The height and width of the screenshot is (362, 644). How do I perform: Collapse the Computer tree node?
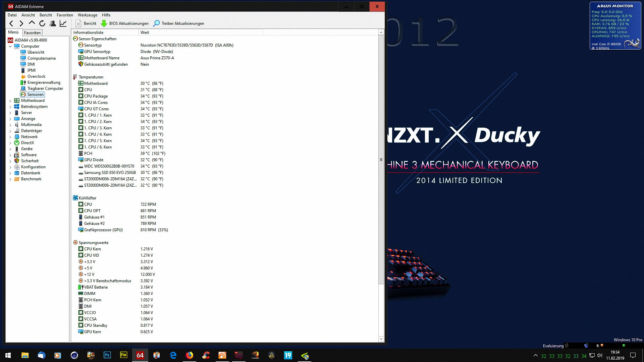click(10, 46)
